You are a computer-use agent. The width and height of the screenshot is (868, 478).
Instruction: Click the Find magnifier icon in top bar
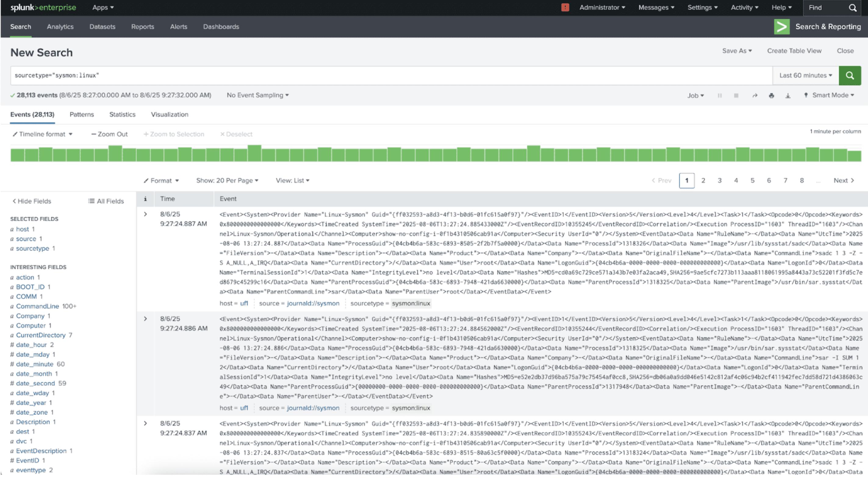pyautogui.click(x=852, y=8)
